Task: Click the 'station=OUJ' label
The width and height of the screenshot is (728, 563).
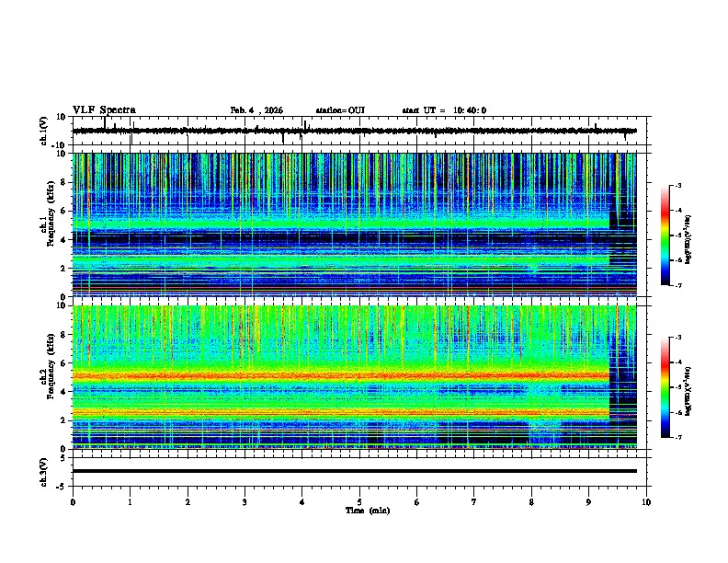Action: [340, 110]
